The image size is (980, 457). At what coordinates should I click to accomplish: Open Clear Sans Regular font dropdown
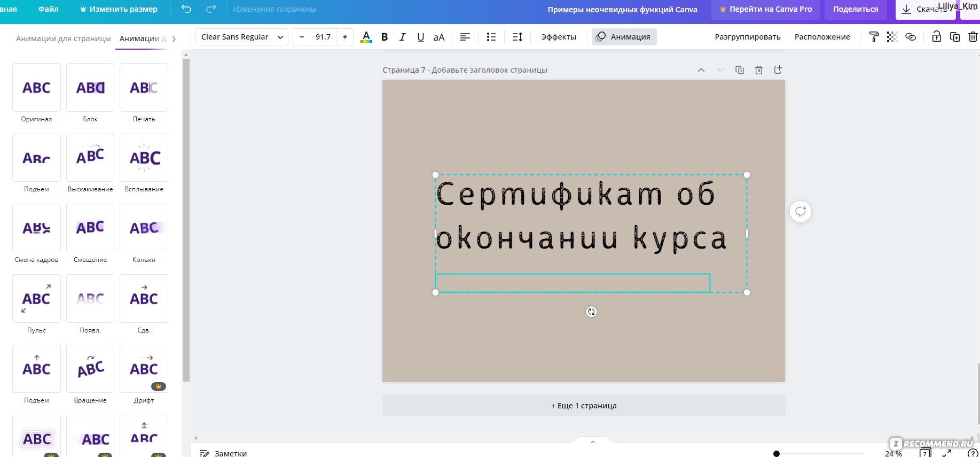[242, 37]
